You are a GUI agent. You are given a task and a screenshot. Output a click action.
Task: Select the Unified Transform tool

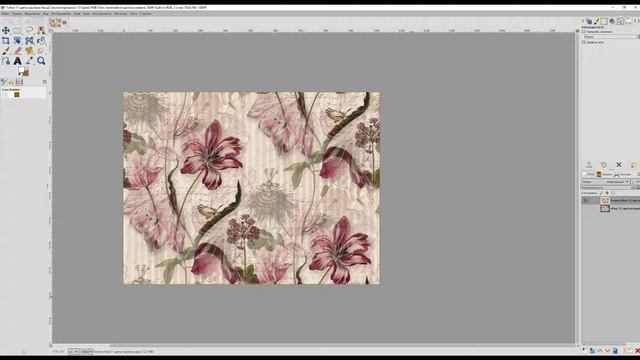click(18, 41)
